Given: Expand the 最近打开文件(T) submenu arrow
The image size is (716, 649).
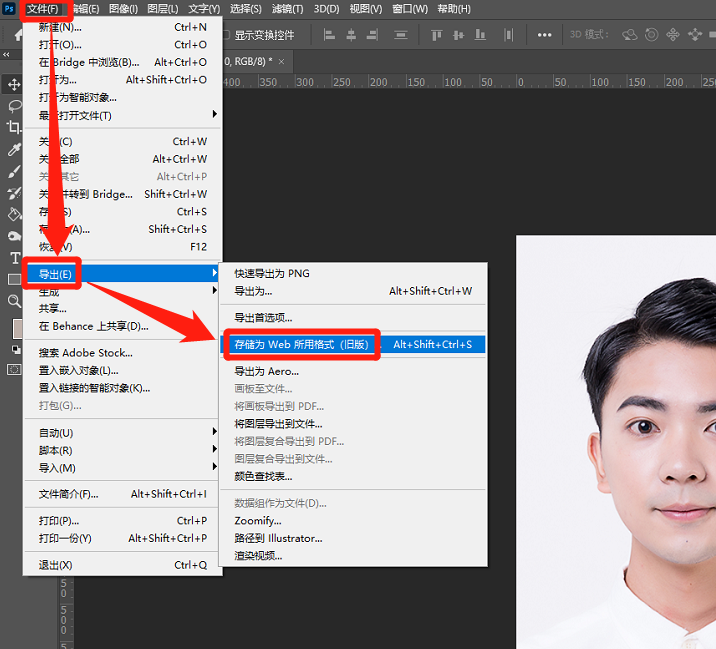Looking at the screenshot, I should tap(215, 114).
